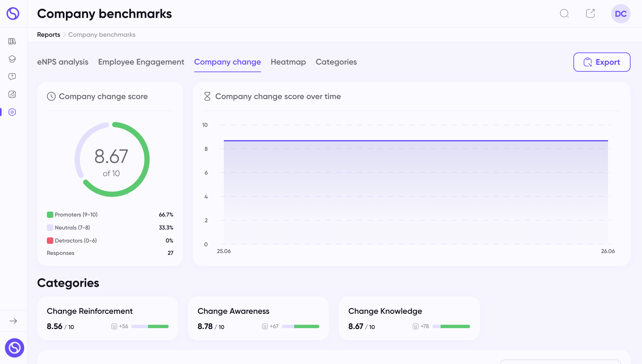Click Company benchmarks breadcrumb text
This screenshot has width=642, height=364.
pos(102,35)
